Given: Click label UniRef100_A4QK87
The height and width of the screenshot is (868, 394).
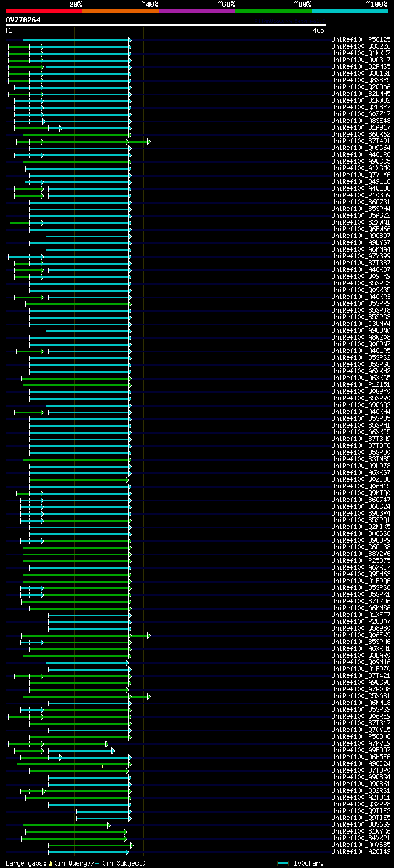Looking at the screenshot, I should pos(361,270).
